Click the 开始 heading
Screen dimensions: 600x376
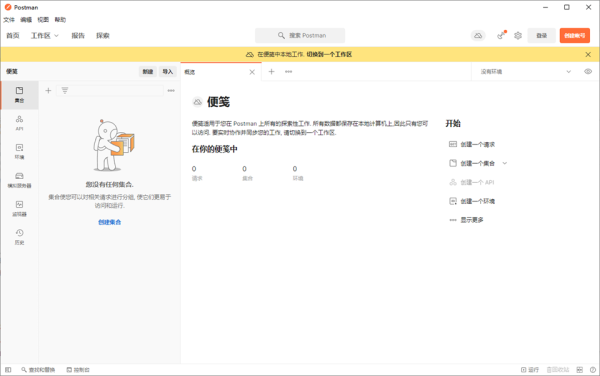pos(453,124)
